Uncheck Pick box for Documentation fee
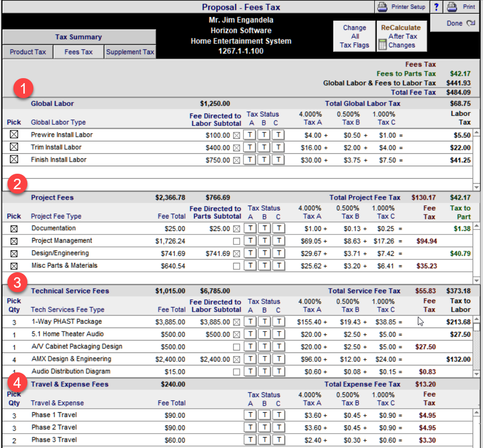The width and height of the screenshot is (483, 448). point(14,229)
